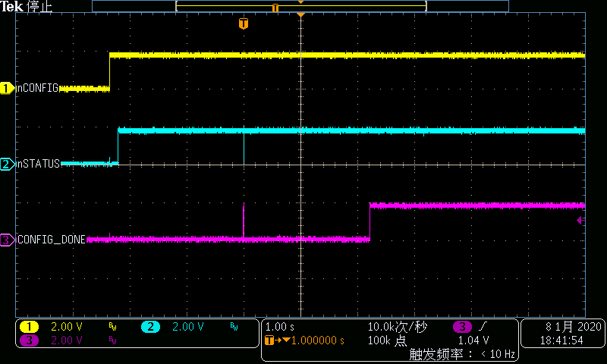Click channel 3 2.00 V scale value
607x364 pixels.
tap(67, 340)
